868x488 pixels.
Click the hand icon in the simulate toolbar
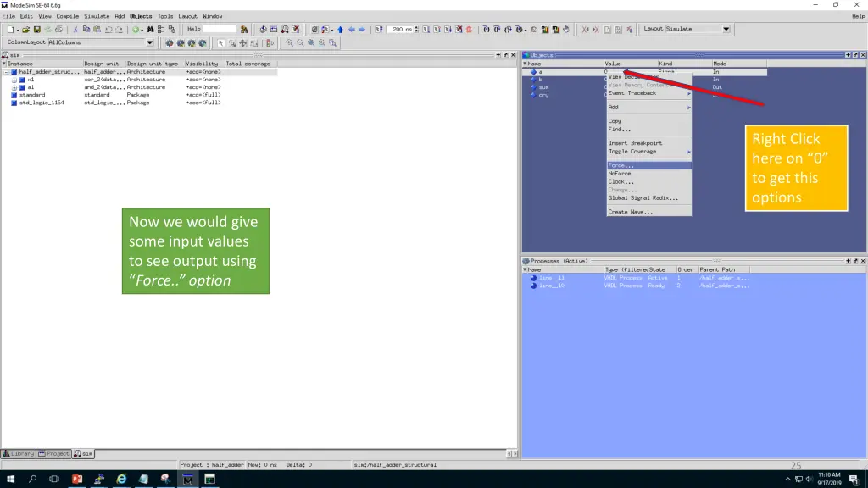click(566, 30)
